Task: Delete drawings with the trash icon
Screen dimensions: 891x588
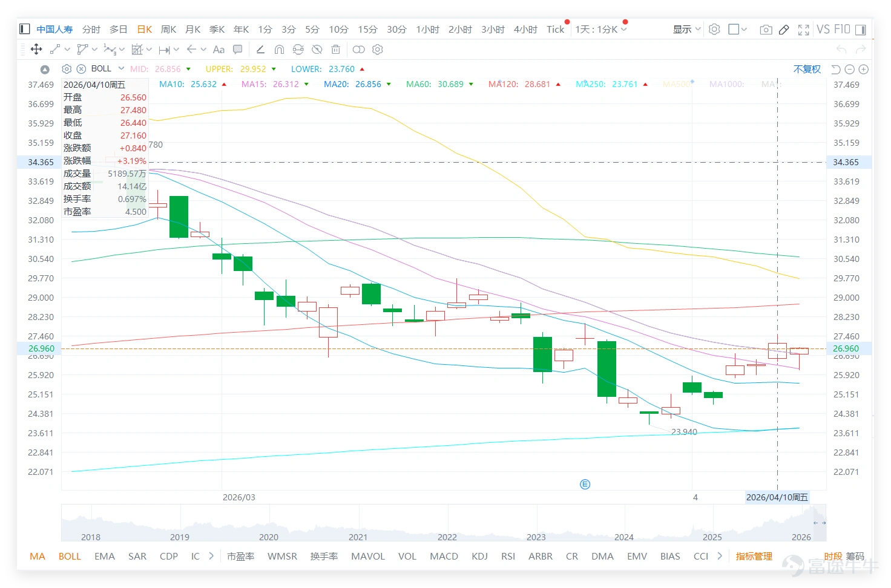Action: point(336,50)
